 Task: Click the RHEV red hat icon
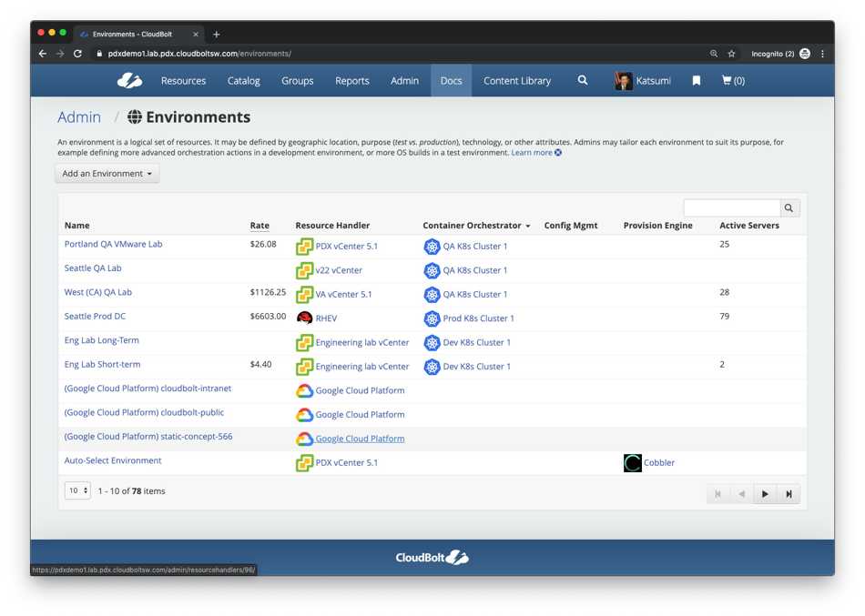point(304,318)
